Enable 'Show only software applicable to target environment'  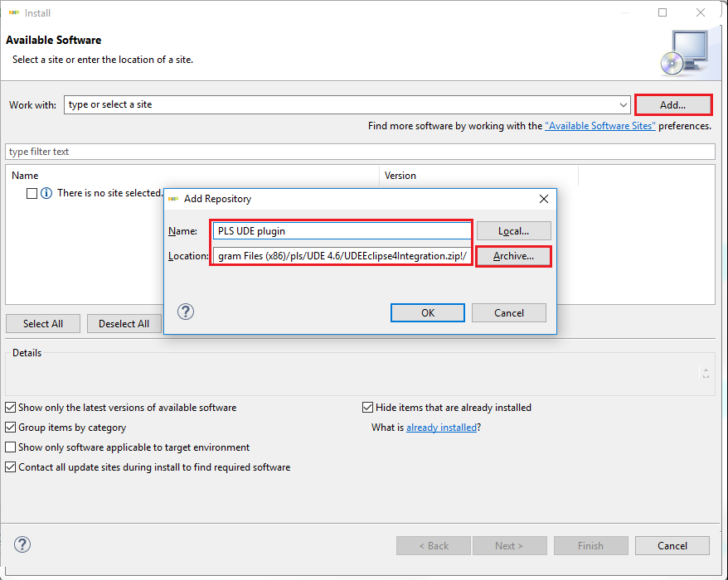click(10, 447)
